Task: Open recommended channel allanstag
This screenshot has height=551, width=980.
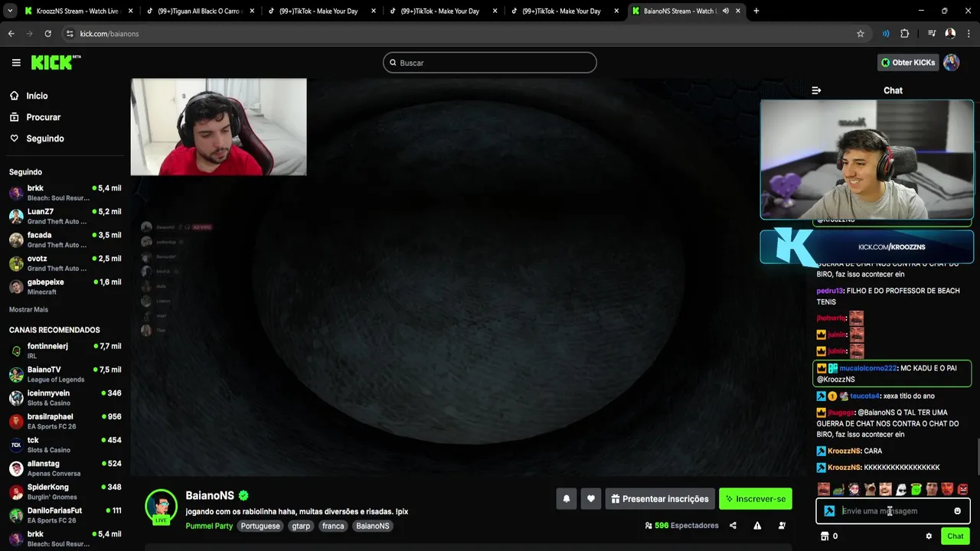Action: 65,468
